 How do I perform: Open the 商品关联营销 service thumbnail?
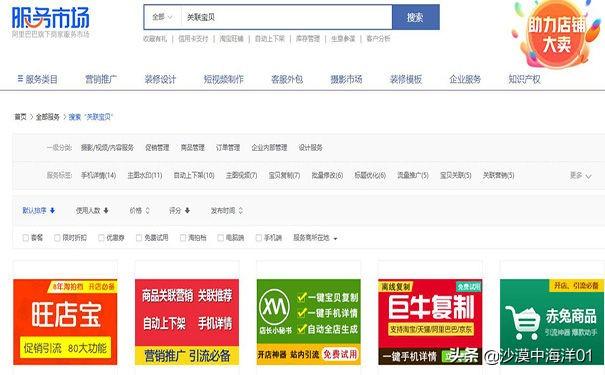tap(187, 322)
